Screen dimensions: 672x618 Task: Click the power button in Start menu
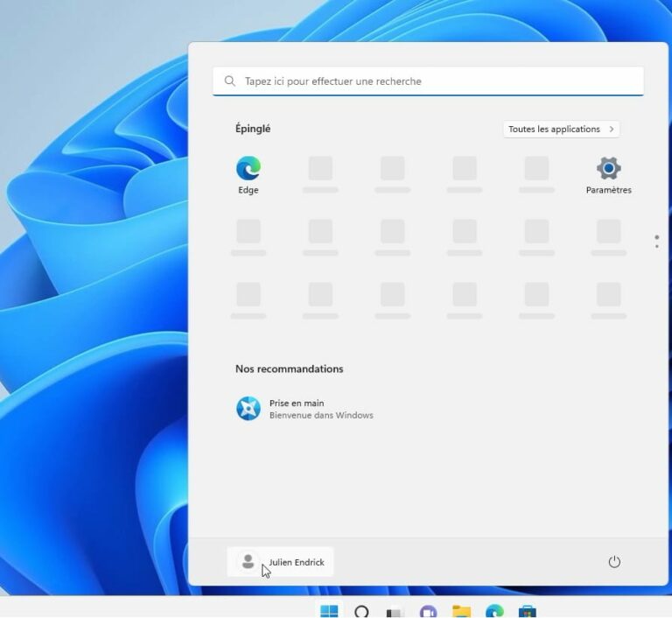(613, 562)
